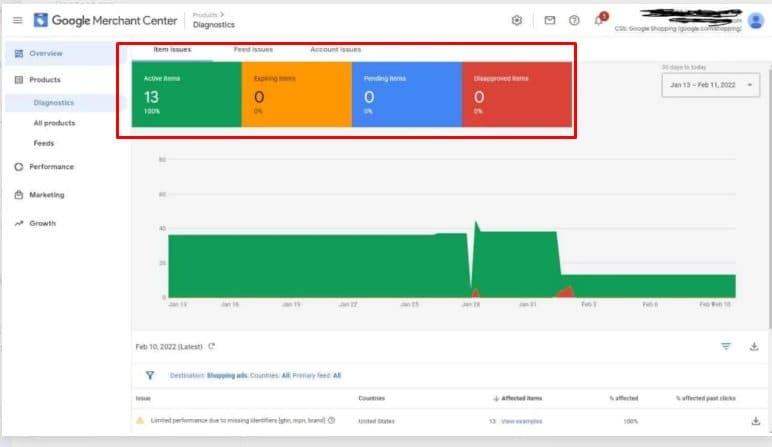Open the date range dropdown Jan 13 – Feb 11
The width and height of the screenshot is (772, 447).
(710, 85)
